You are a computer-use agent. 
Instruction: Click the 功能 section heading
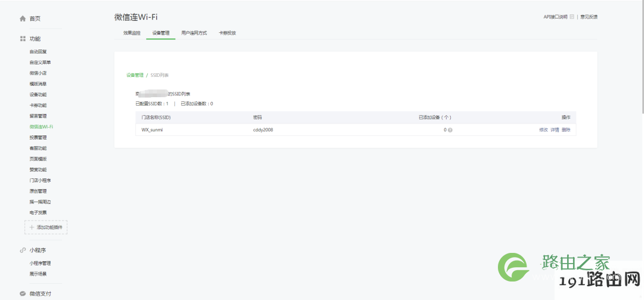tap(35, 39)
